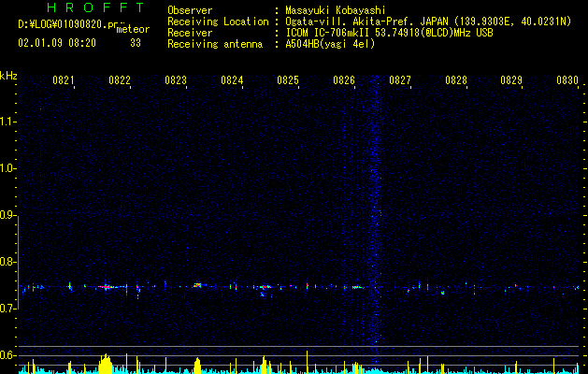Click time marker 0823
Image resolution: width=588 pixels, height=374 pixels.
pyautogui.click(x=176, y=79)
